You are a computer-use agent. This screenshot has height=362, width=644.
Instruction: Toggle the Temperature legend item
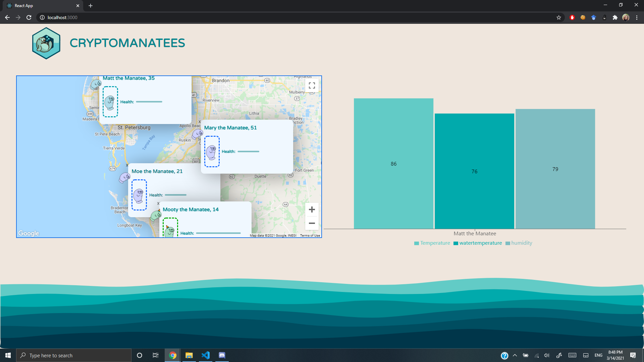[432, 243]
